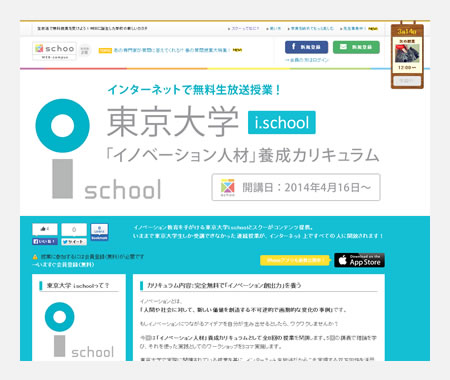Click the next-class thumbnail in the brown hanging sign
This screenshot has height=380, width=450.
pyautogui.click(x=407, y=53)
